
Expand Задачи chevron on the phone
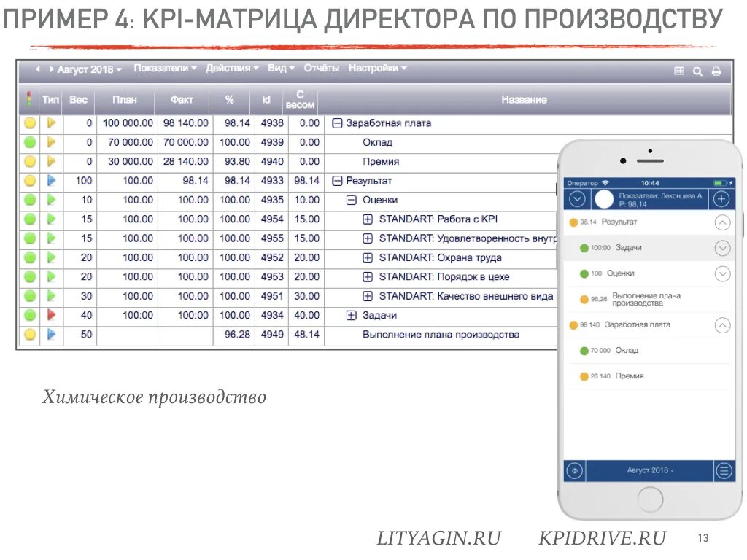tap(723, 248)
